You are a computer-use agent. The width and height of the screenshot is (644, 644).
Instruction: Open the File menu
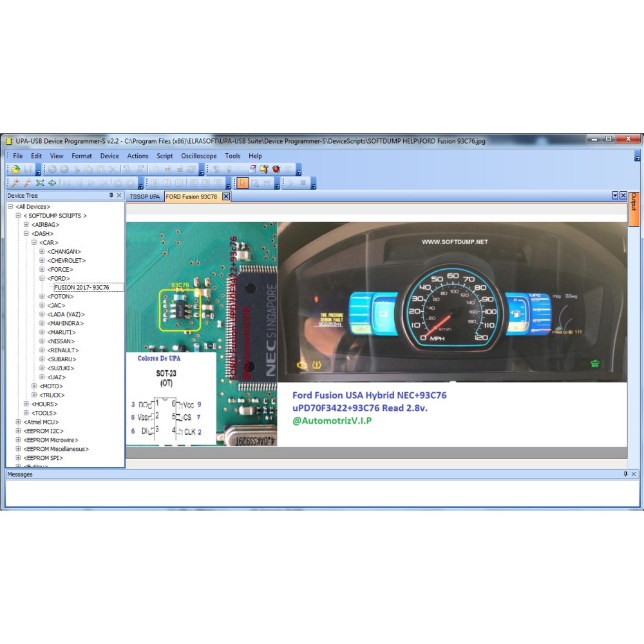18,156
